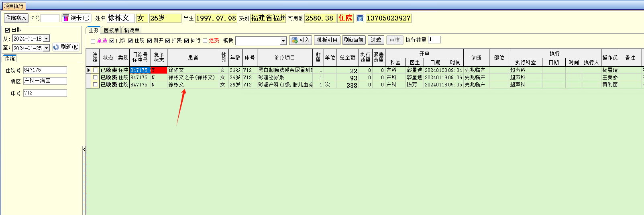Click the red 急诊标志 cell marked Y
The image size is (644, 215).
tap(159, 70)
